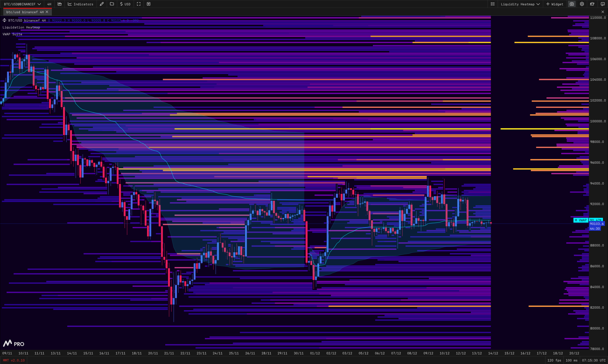The height and width of the screenshot is (364, 608).
Task: Close the btc/usd binancef 4H tab
Action: pos(47,12)
